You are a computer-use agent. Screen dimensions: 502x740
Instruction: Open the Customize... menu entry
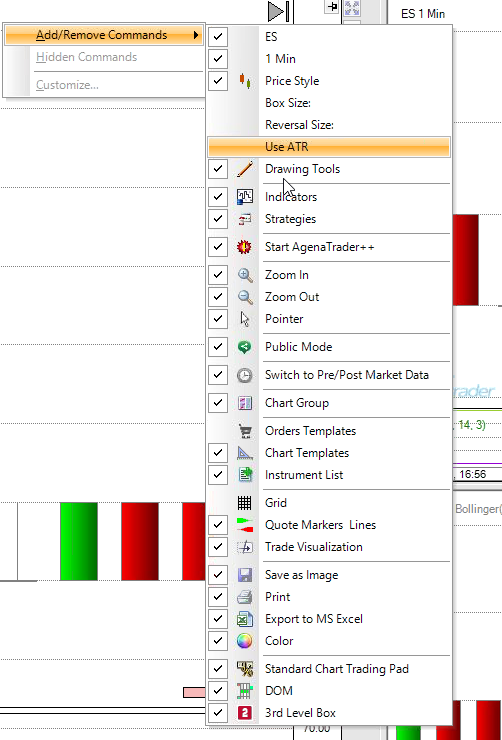(103, 85)
